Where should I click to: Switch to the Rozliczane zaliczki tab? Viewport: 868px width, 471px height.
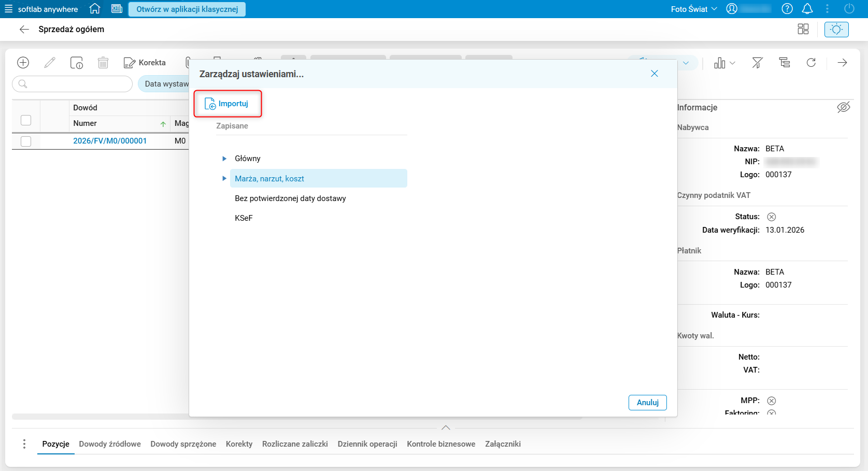295,444
